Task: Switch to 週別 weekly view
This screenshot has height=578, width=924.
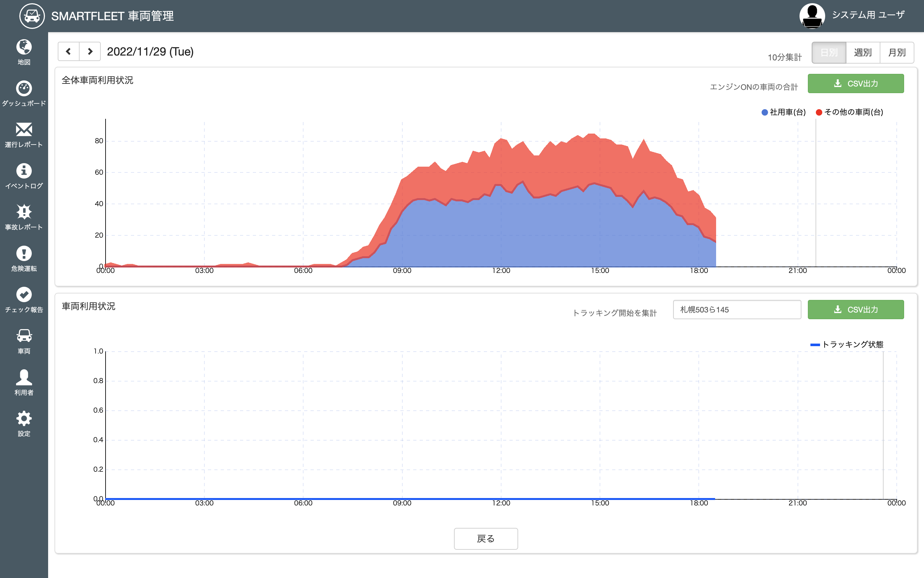Action: coord(863,52)
